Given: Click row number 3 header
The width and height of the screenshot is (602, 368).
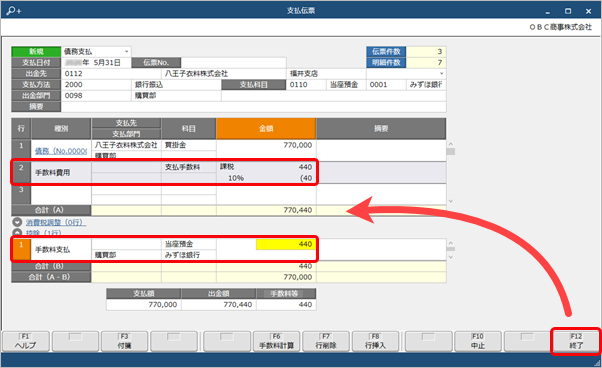Looking at the screenshot, I should tap(21, 194).
